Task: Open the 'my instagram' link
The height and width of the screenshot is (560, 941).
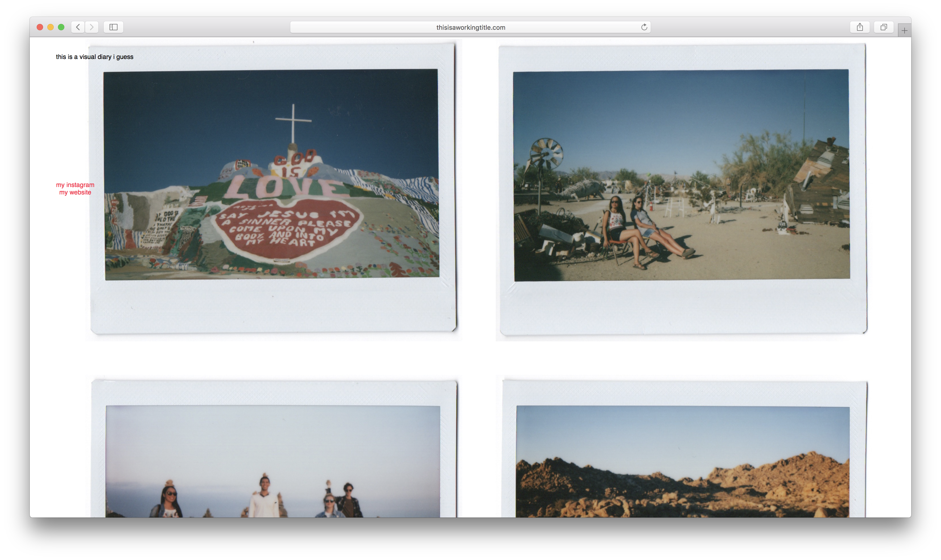Action: pyautogui.click(x=75, y=185)
